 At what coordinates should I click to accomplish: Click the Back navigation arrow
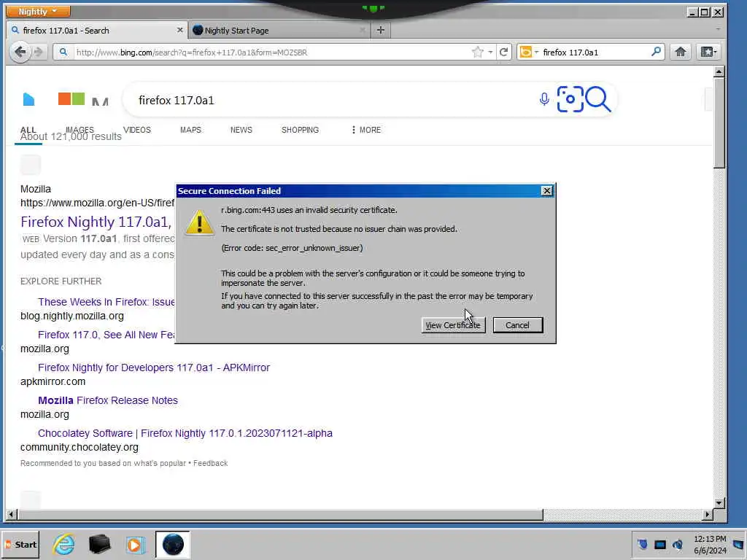tap(20, 52)
